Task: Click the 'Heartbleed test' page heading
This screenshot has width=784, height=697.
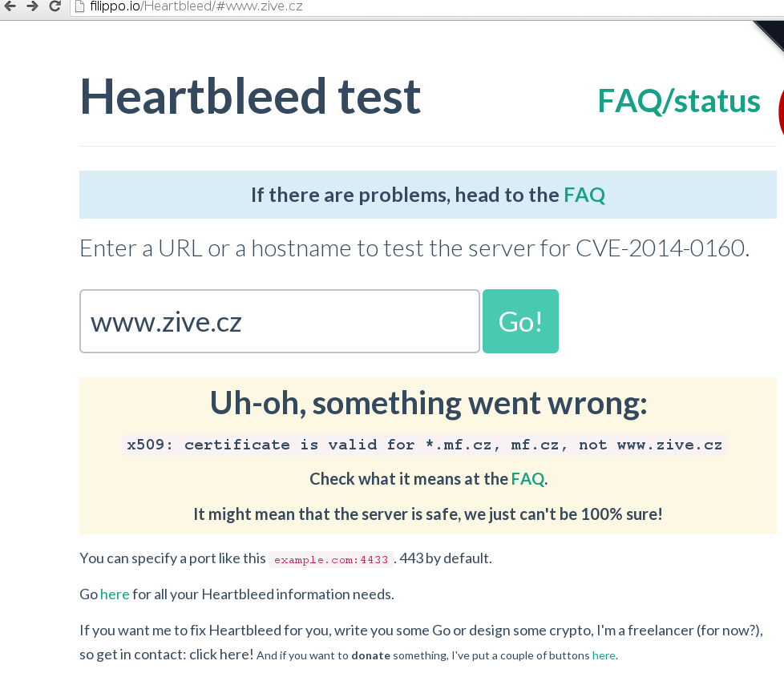Action: tap(250, 97)
